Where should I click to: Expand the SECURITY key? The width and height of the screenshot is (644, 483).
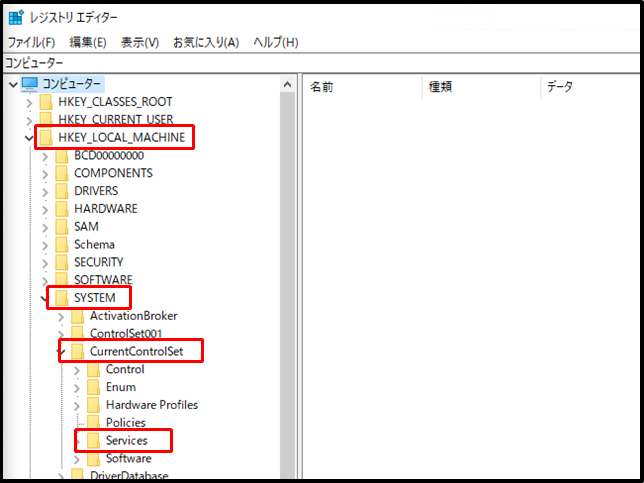[45, 263]
